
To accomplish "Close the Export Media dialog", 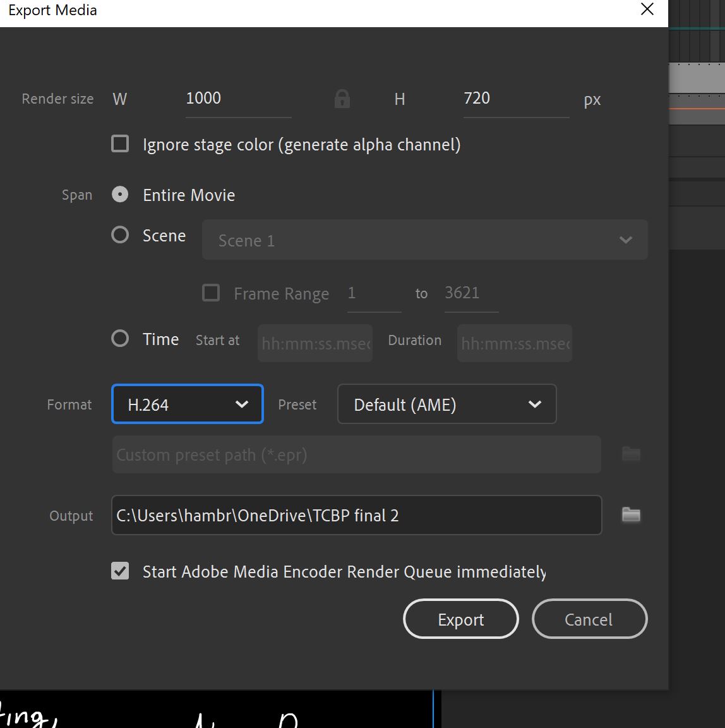I will [x=646, y=9].
